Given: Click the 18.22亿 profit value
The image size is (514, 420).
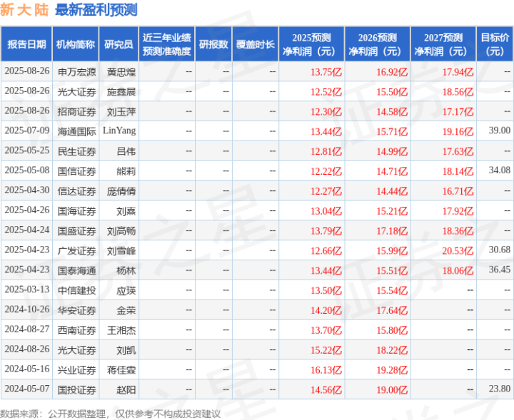Looking at the screenshot, I should click(392, 350).
